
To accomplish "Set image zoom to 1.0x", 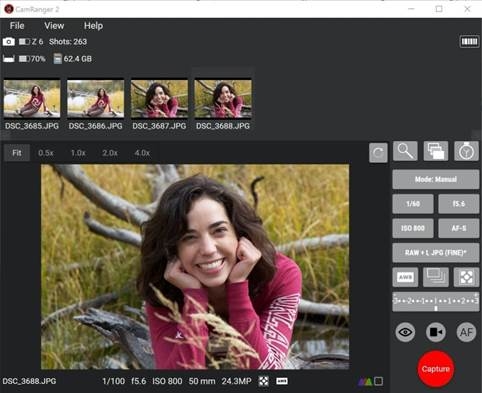I will tap(78, 153).
